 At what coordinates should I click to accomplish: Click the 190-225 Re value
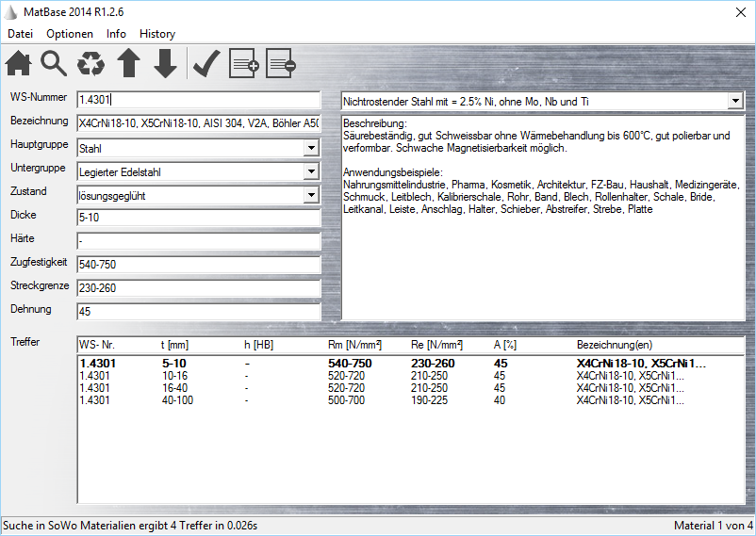pyautogui.click(x=429, y=400)
